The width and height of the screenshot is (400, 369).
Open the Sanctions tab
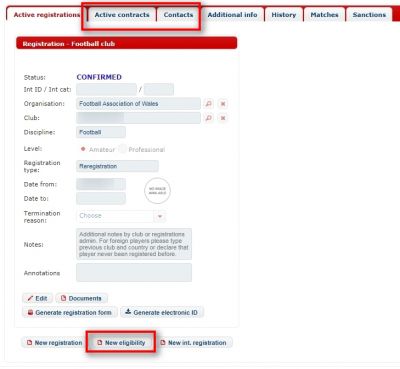tap(369, 15)
